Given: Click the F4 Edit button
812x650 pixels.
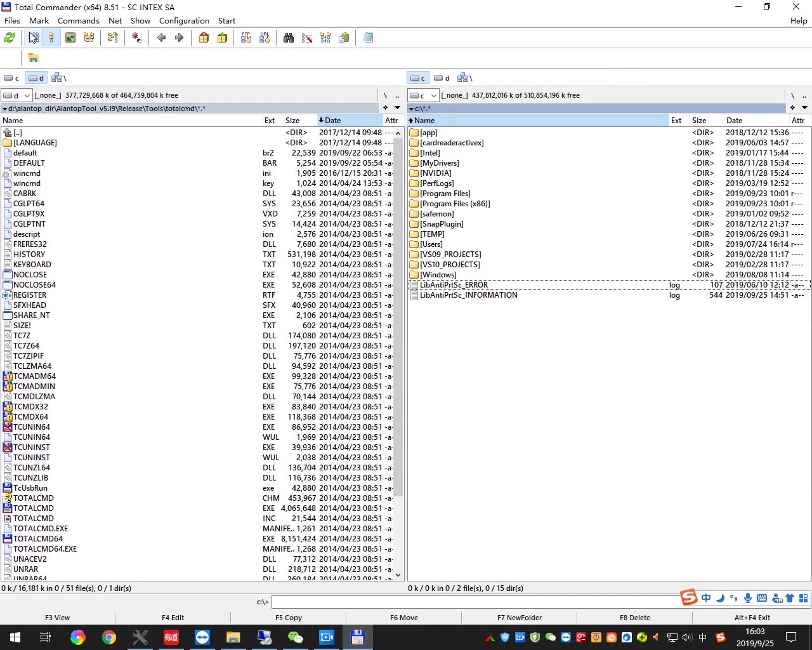Looking at the screenshot, I should (x=173, y=617).
